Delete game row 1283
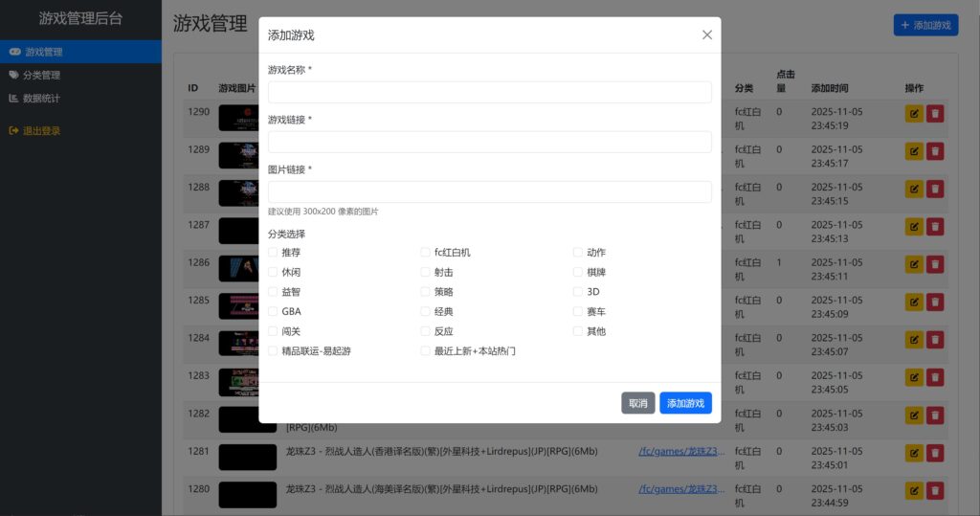The width and height of the screenshot is (980, 516). click(935, 378)
